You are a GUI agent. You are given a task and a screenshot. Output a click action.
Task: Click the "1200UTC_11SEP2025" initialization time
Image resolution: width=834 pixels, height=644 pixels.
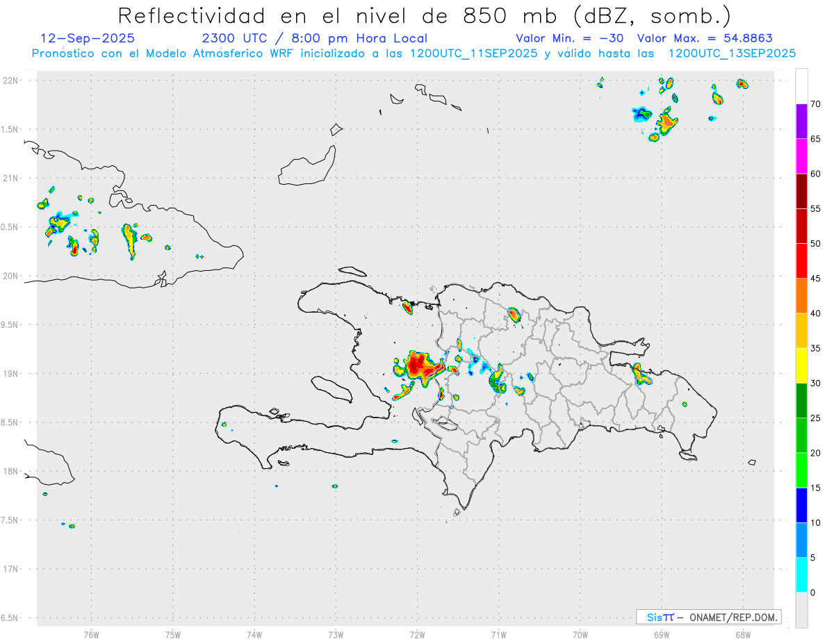point(473,53)
